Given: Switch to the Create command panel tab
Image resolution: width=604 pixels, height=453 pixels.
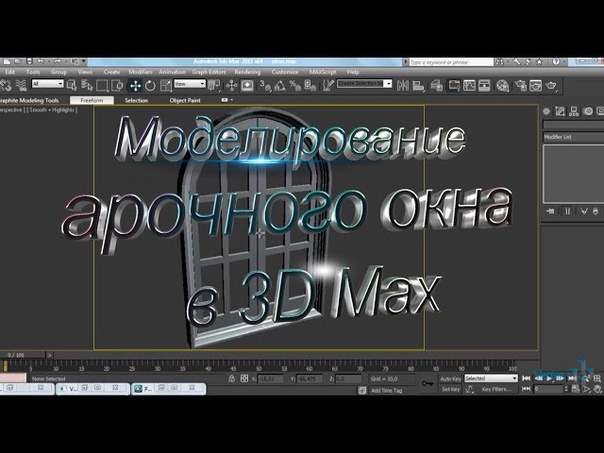Looking at the screenshot, I should tap(546, 111).
